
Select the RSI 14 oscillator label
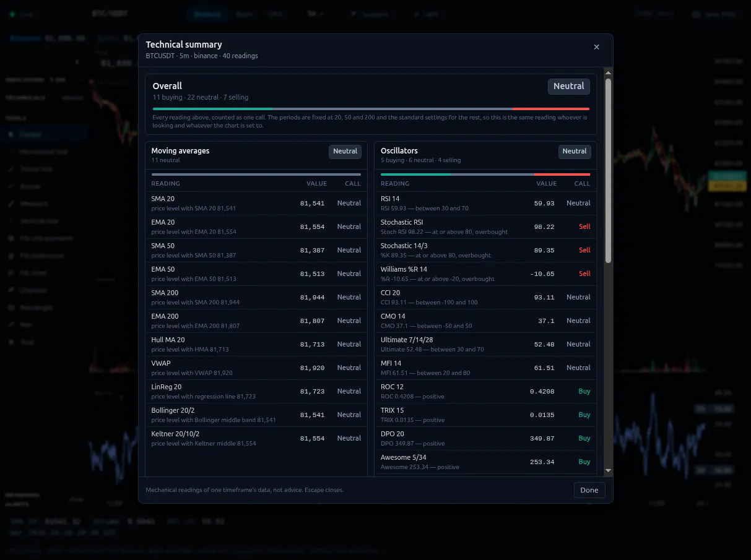pos(390,199)
